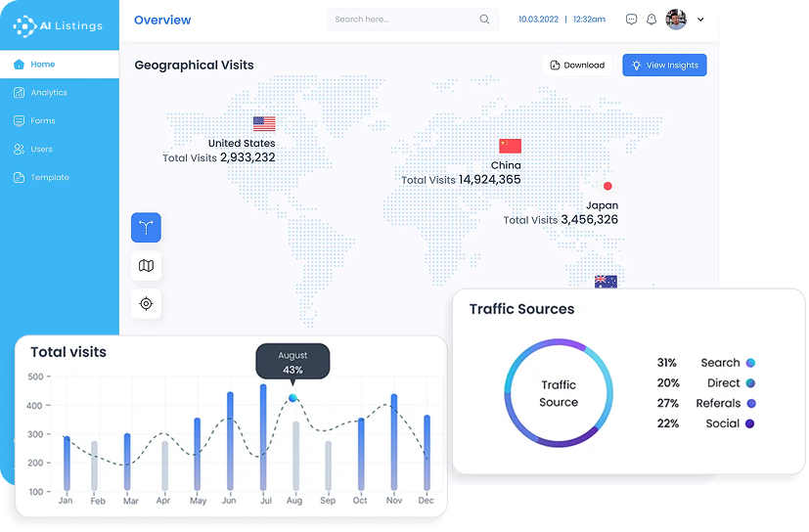Image resolution: width=809 pixels, height=532 pixels.
Task: Click the search magnifier icon
Action: [x=485, y=20]
